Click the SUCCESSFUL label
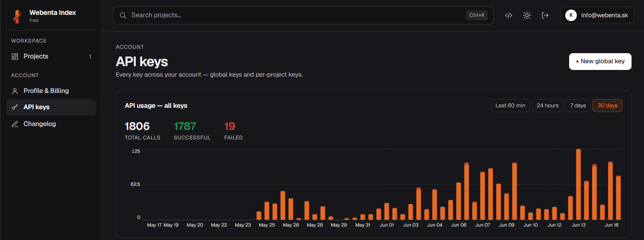 (x=192, y=138)
